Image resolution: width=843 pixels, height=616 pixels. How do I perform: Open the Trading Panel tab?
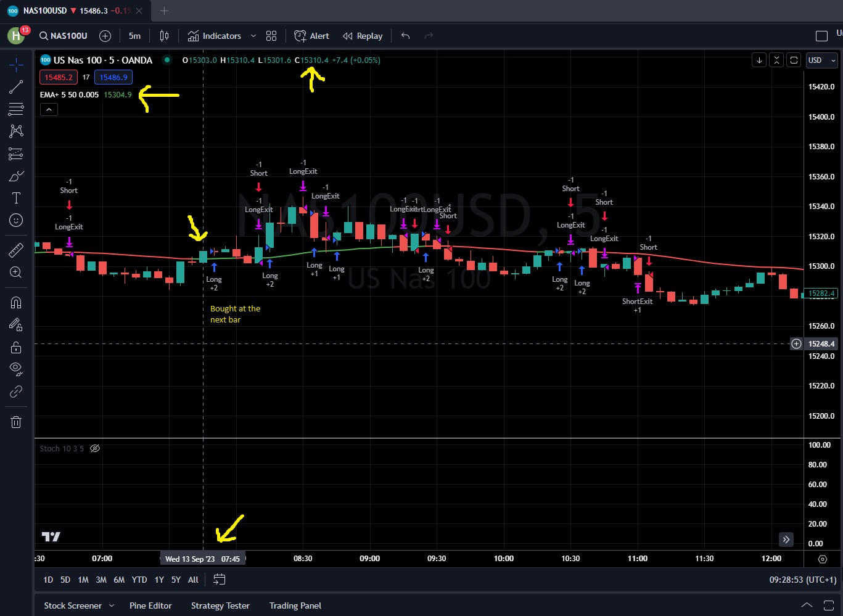coord(295,606)
